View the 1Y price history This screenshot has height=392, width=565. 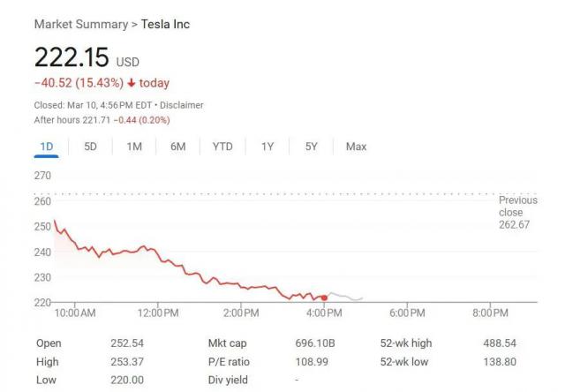(267, 147)
